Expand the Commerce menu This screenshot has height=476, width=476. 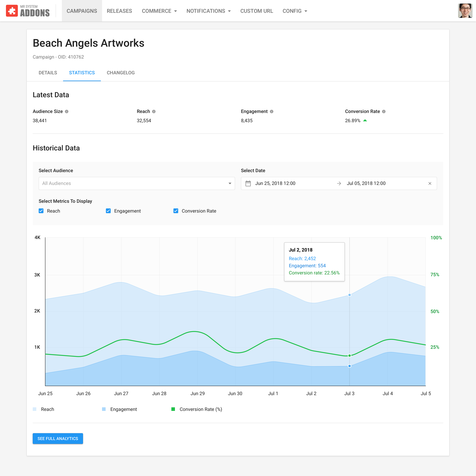(x=159, y=11)
